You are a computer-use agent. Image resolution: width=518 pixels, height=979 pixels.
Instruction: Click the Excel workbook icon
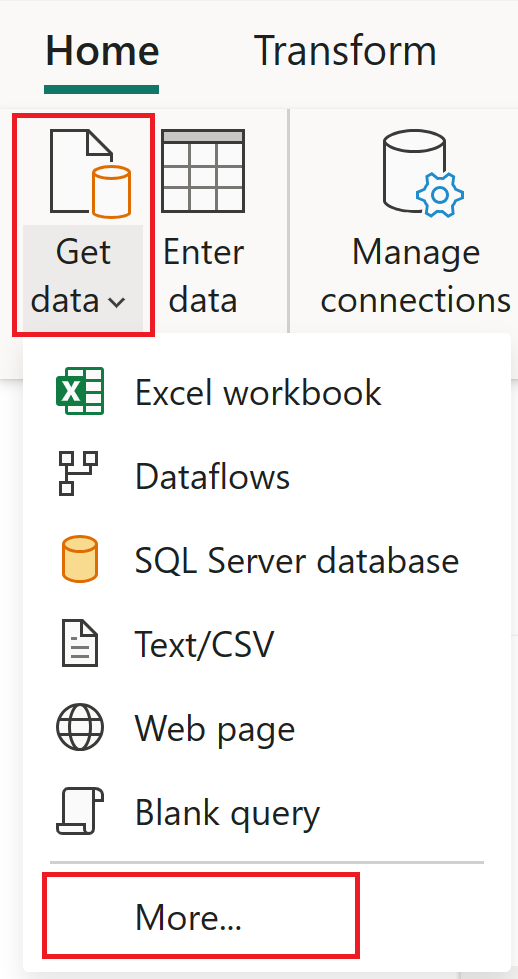[80, 391]
